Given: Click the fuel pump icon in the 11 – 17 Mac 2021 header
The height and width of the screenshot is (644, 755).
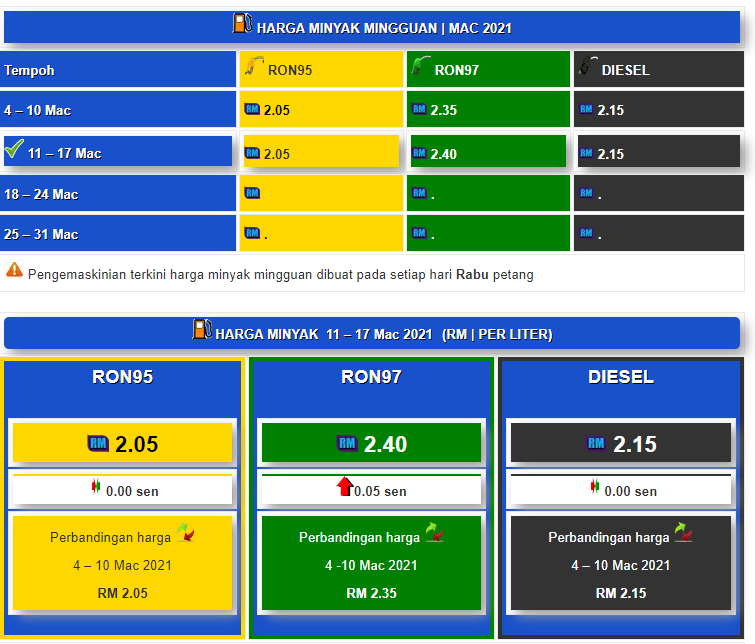Looking at the screenshot, I should coord(202,330).
